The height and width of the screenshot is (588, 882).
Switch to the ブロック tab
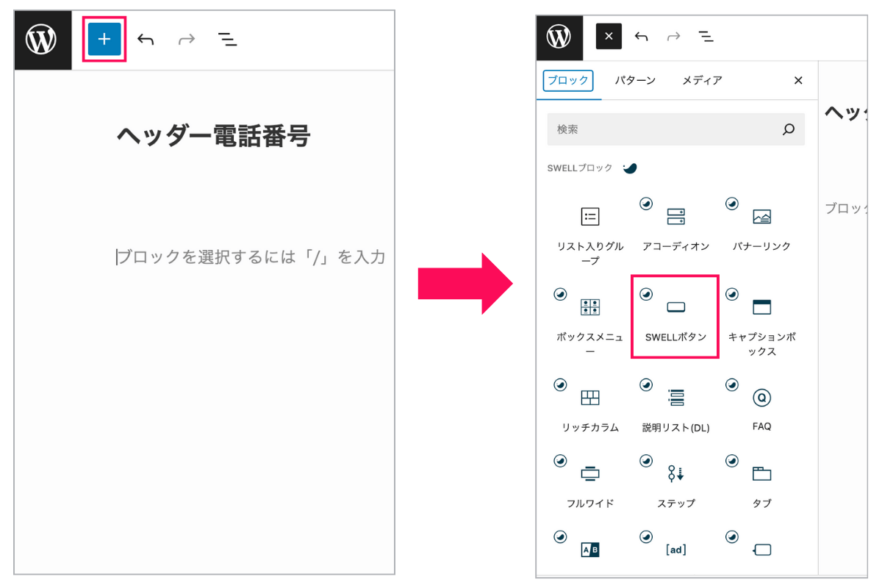[568, 80]
